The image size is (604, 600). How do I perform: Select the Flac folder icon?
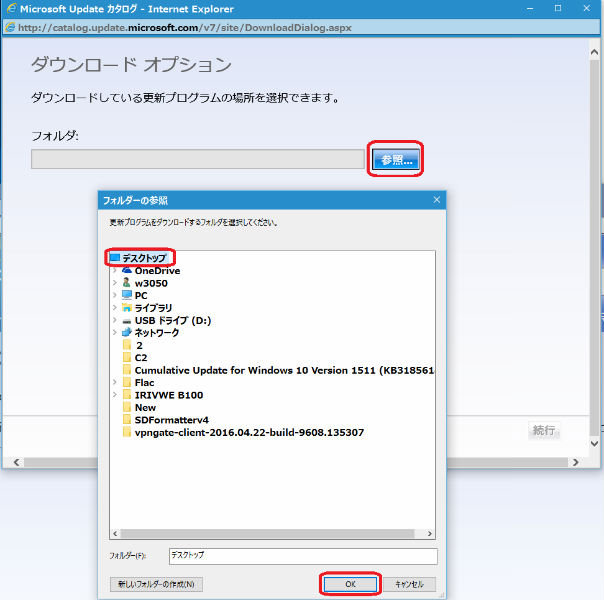[127, 382]
